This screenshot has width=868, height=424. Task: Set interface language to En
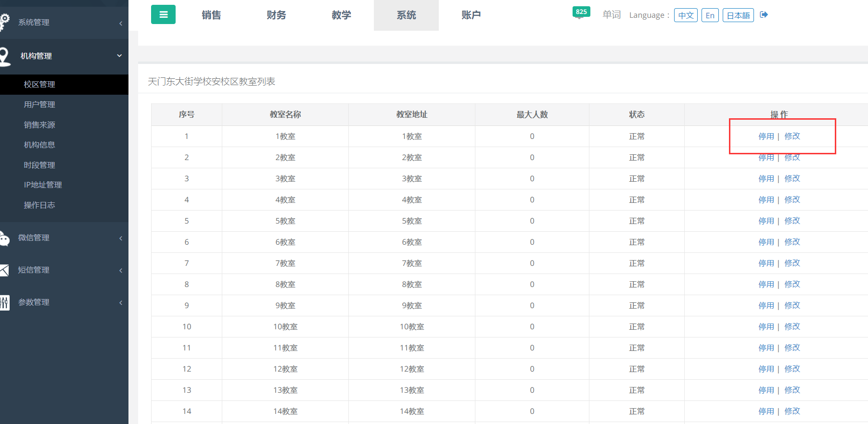(x=710, y=15)
